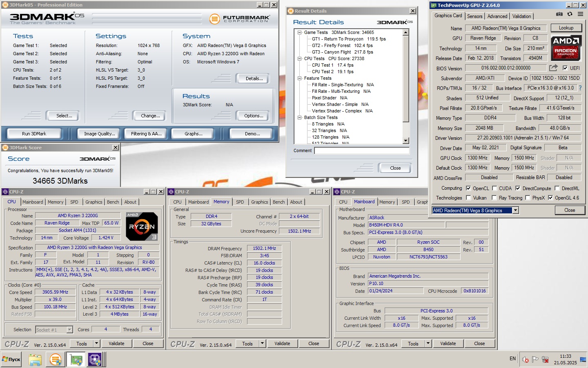Share the BIOS version with the export icon
This screenshot has height=368, width=588.
coord(553,68)
